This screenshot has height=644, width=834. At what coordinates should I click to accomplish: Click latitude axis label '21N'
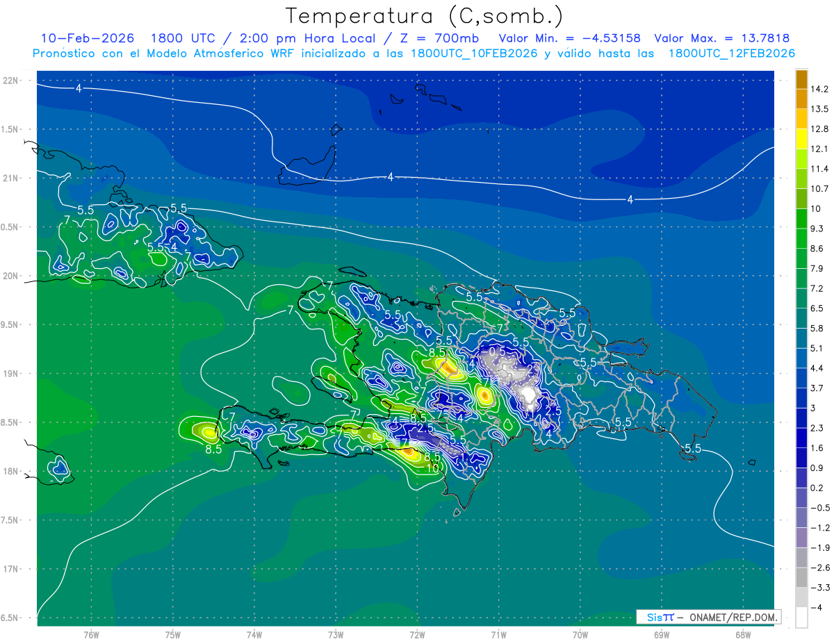pyautogui.click(x=11, y=179)
